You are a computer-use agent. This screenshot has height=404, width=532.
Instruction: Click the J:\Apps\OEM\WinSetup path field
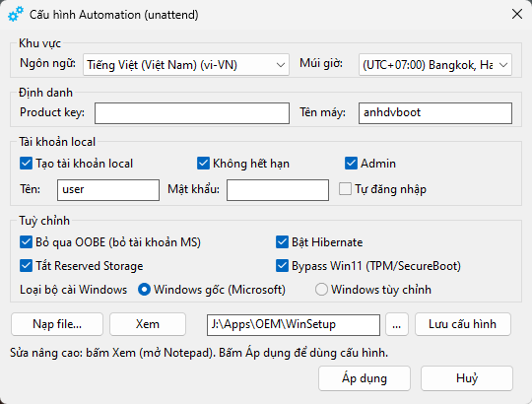(294, 325)
